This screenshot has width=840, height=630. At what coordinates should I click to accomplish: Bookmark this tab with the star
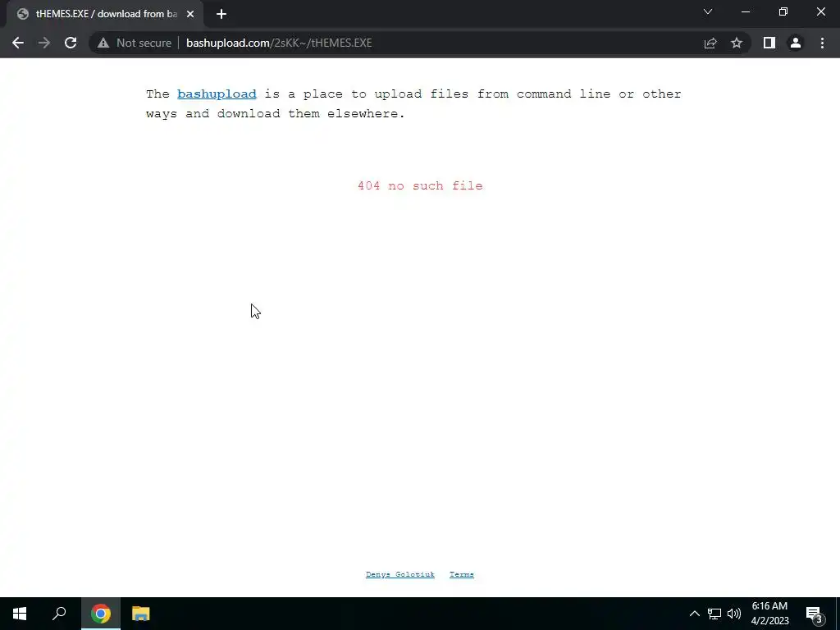[x=737, y=43]
